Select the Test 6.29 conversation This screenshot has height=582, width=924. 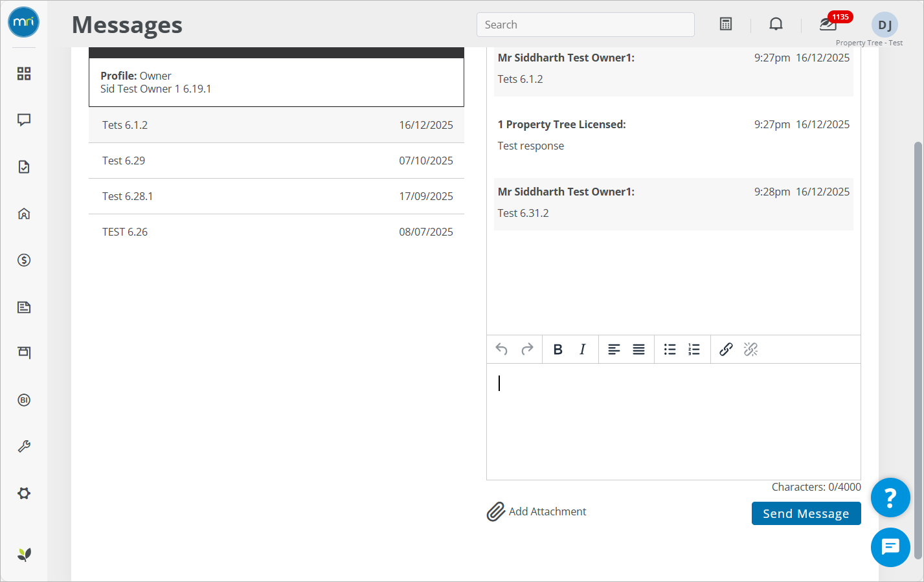point(276,161)
